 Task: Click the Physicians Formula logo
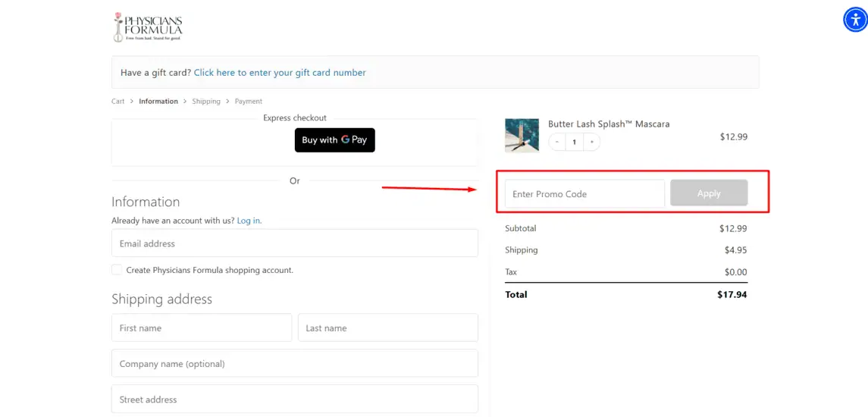tap(148, 27)
